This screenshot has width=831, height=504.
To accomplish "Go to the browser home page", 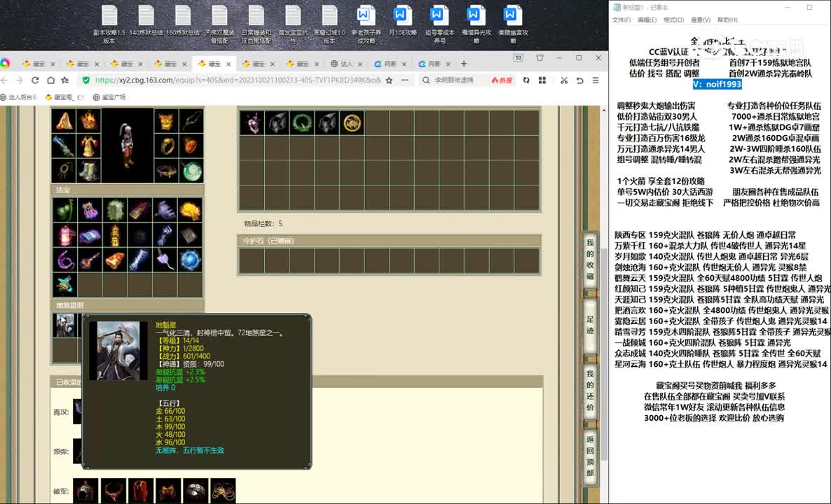I will pos(50,80).
